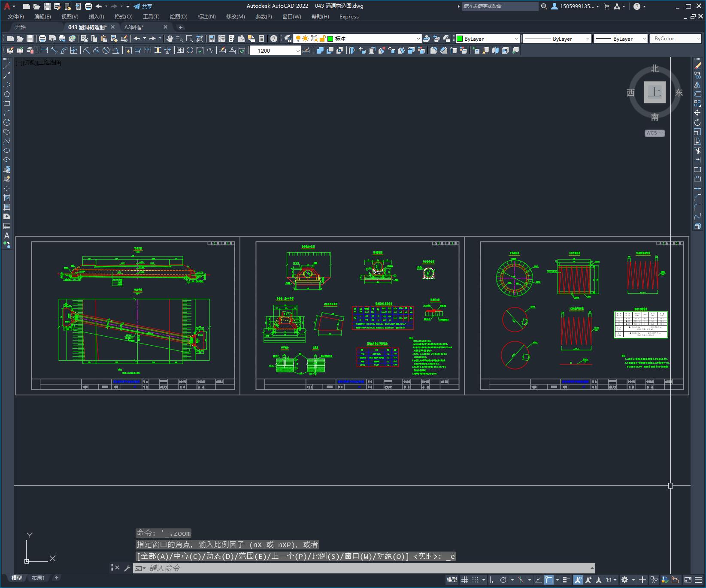
Task: Click the Linear dimension tool
Action: [44, 50]
